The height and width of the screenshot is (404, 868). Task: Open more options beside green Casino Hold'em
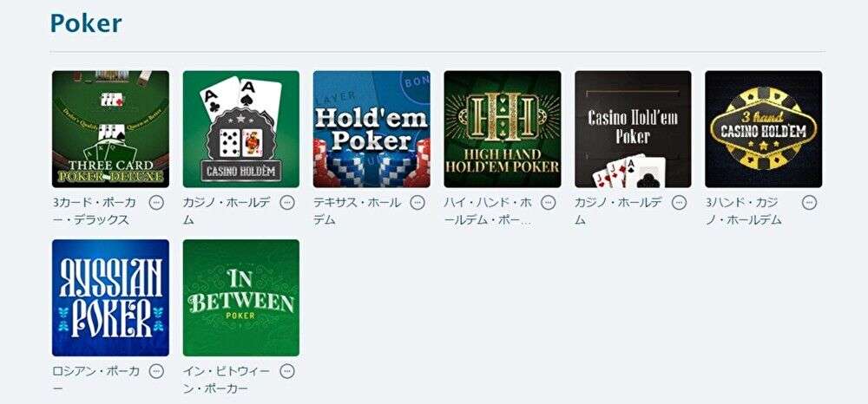coord(286,203)
